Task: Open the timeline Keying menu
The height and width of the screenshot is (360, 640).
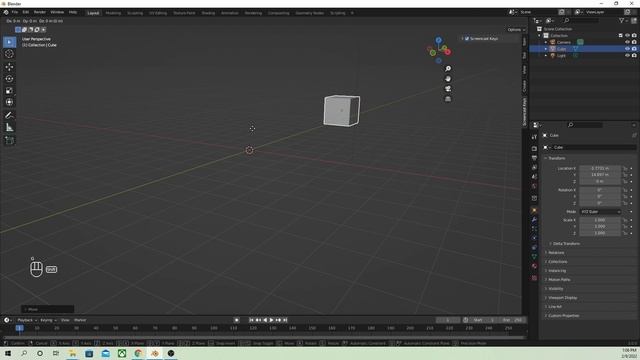Action: 48,320
